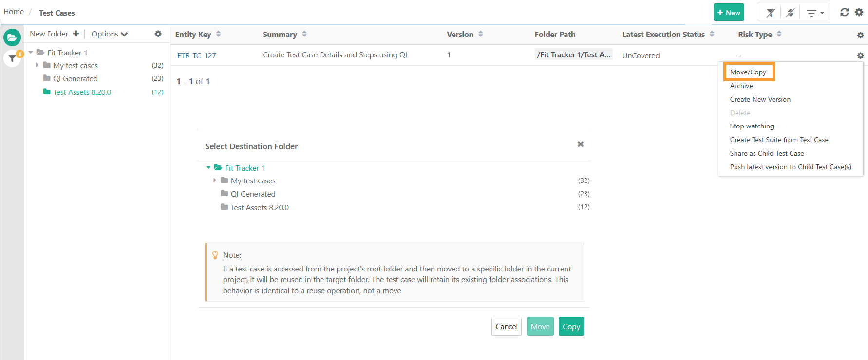Select the Test Assets 8.20.0 folder in the sidebar
The image size is (868, 360).
click(x=82, y=92)
